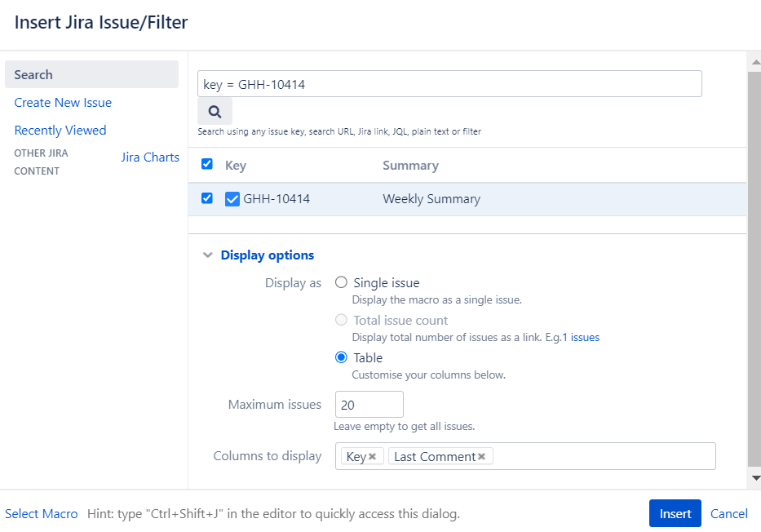Select the Single issue radio option
761x532 pixels.
(341, 282)
